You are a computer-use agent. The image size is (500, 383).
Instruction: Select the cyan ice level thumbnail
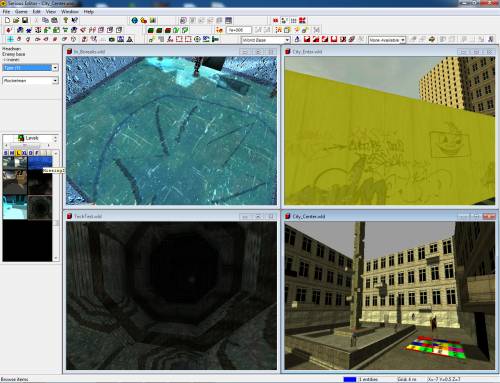click(15, 207)
